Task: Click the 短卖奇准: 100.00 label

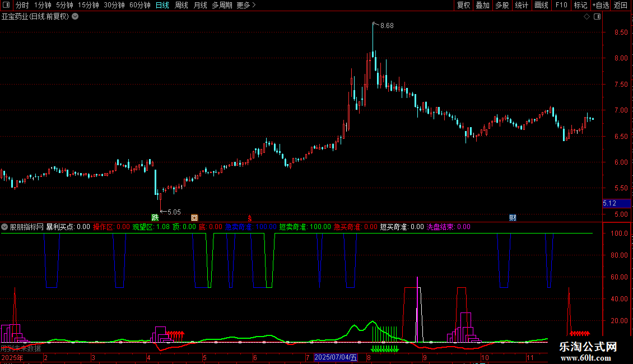Action: tap(305, 227)
